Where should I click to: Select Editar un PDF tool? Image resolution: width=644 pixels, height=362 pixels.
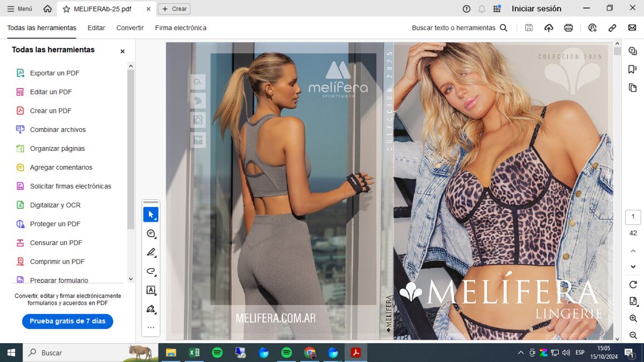point(51,92)
